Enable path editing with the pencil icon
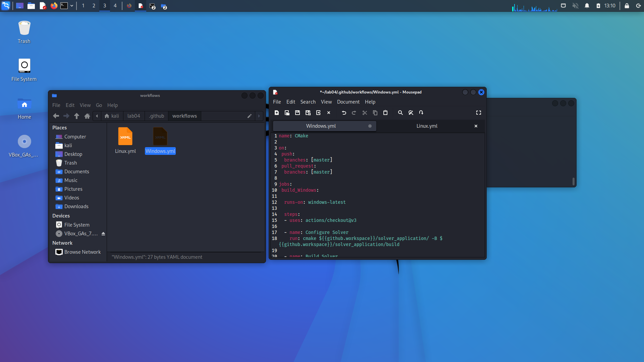The width and height of the screenshot is (644, 362). pyautogui.click(x=249, y=116)
